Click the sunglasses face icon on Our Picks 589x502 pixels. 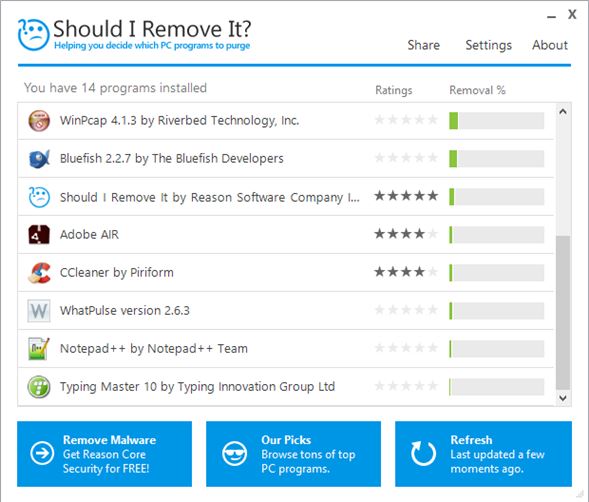(234, 454)
